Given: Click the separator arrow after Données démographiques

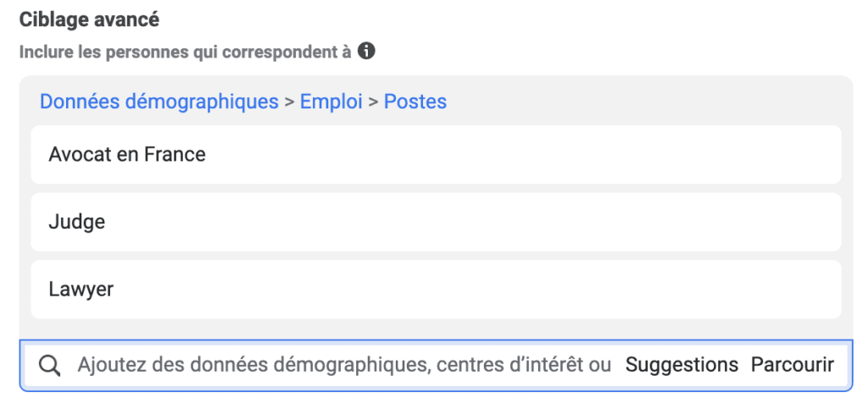Looking at the screenshot, I should coord(289,102).
